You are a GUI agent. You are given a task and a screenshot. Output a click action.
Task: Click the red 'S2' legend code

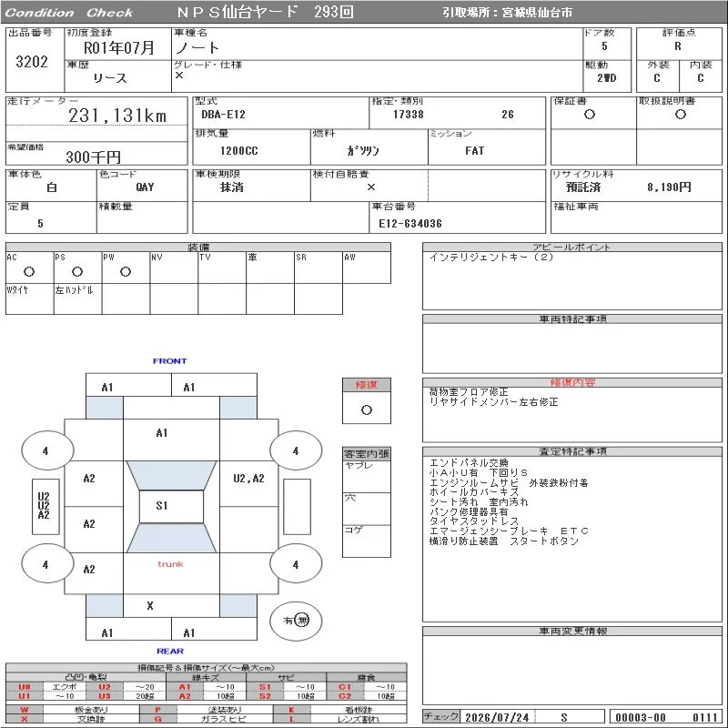click(x=265, y=696)
